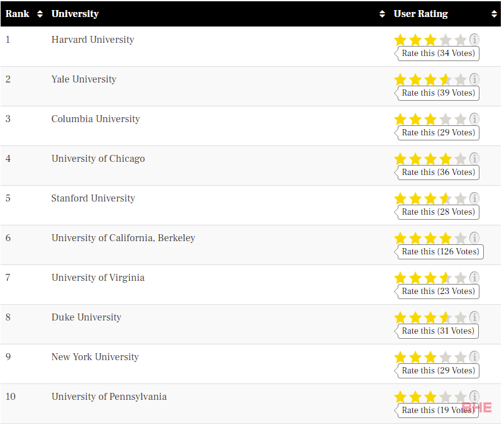Sort using University column arrows
The image size is (504, 425).
[x=382, y=14]
